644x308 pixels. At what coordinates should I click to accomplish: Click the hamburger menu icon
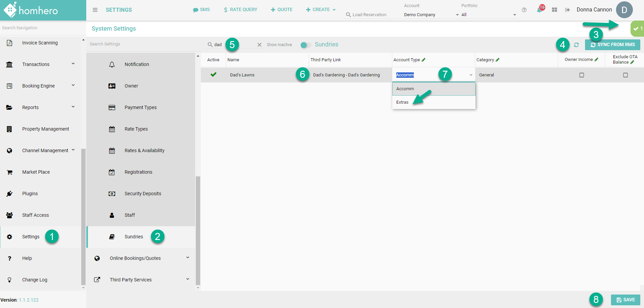click(95, 10)
